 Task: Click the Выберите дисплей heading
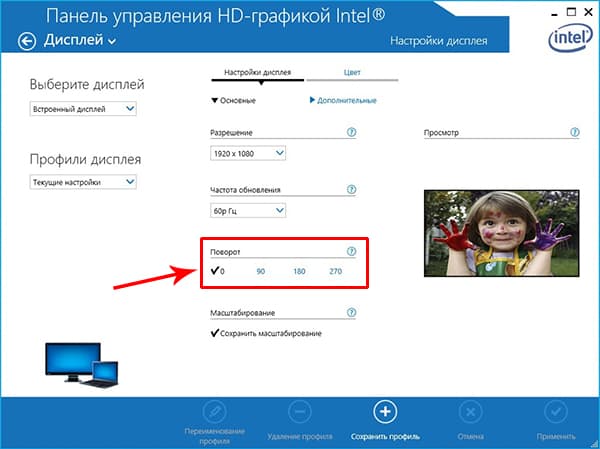tap(87, 85)
